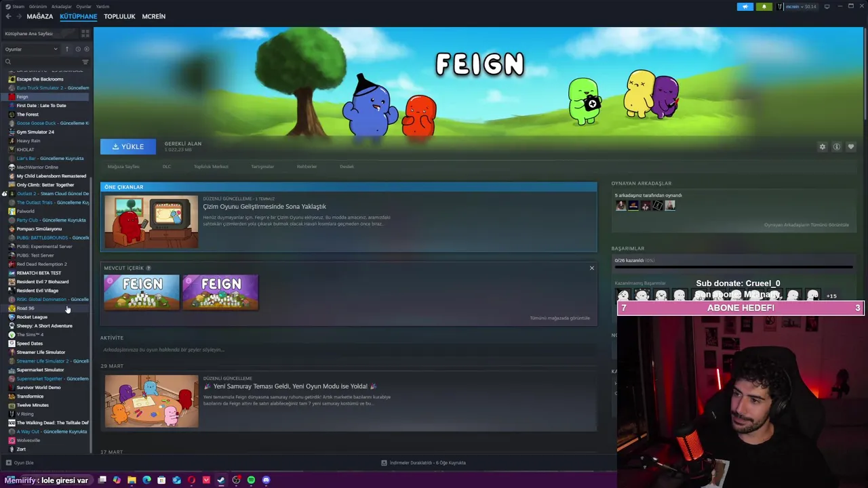Go back with the Steam back arrow
Image resolution: width=868 pixels, height=488 pixels.
8,16
